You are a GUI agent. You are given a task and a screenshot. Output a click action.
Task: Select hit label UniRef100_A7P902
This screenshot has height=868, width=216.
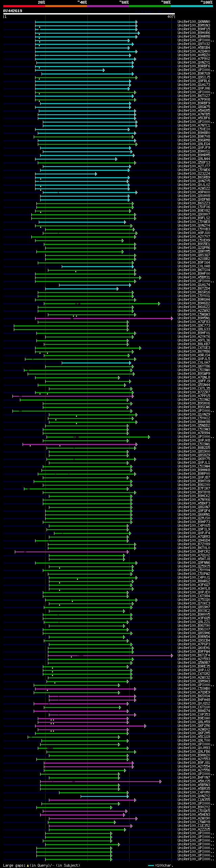click(x=194, y=59)
